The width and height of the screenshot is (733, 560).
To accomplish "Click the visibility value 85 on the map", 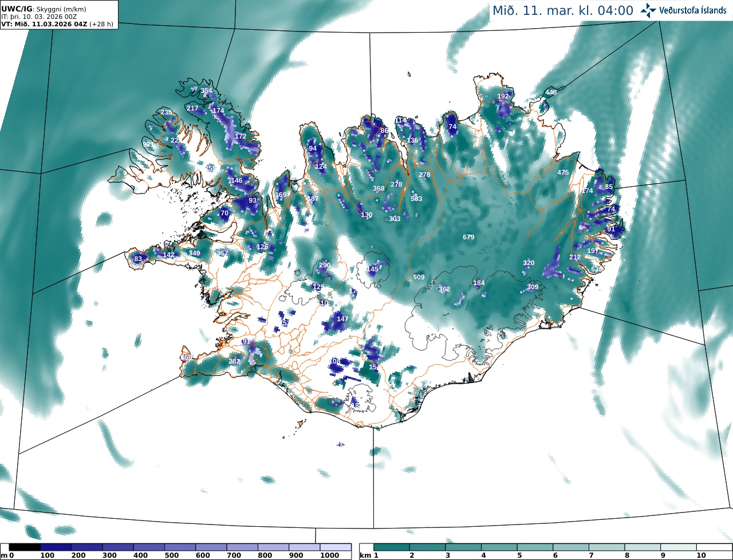I will [609, 187].
